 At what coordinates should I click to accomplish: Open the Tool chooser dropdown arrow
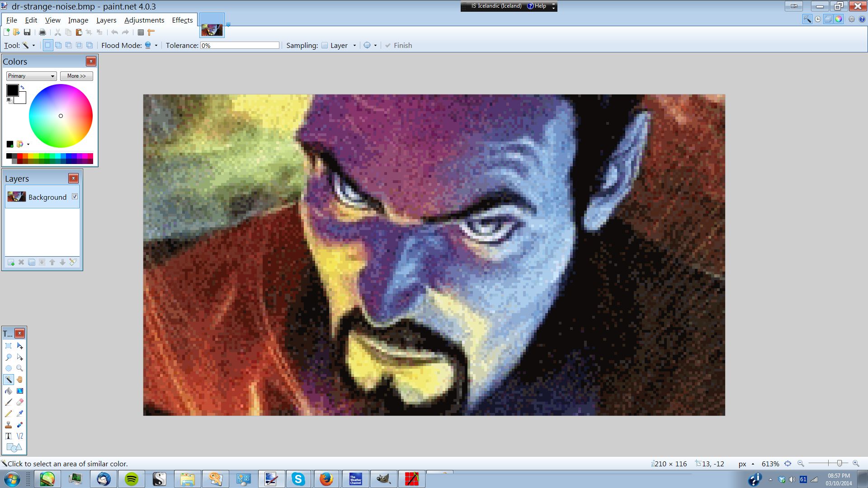pos(33,45)
